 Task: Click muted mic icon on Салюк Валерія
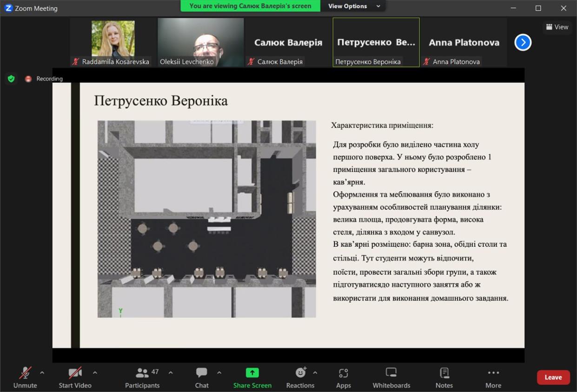[x=251, y=61]
